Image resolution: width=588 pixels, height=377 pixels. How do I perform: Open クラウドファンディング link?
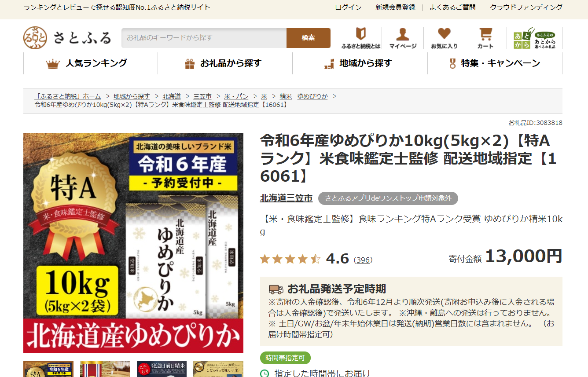pyautogui.click(x=526, y=7)
